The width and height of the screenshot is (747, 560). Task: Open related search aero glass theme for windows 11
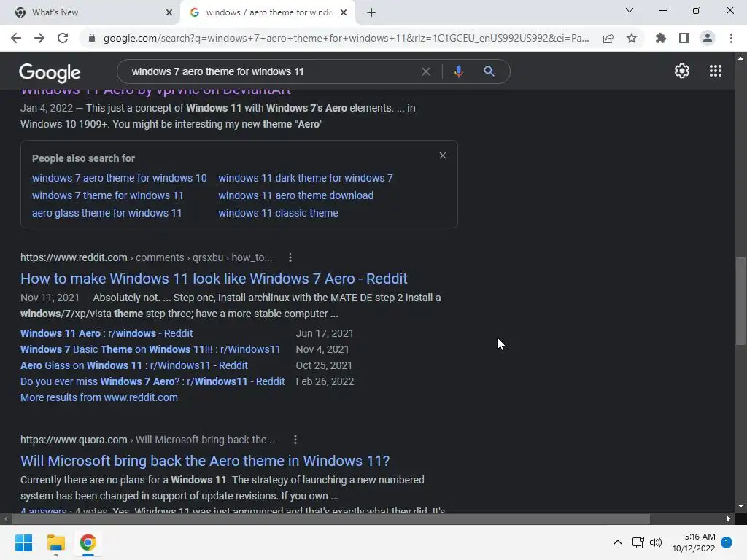[107, 214]
